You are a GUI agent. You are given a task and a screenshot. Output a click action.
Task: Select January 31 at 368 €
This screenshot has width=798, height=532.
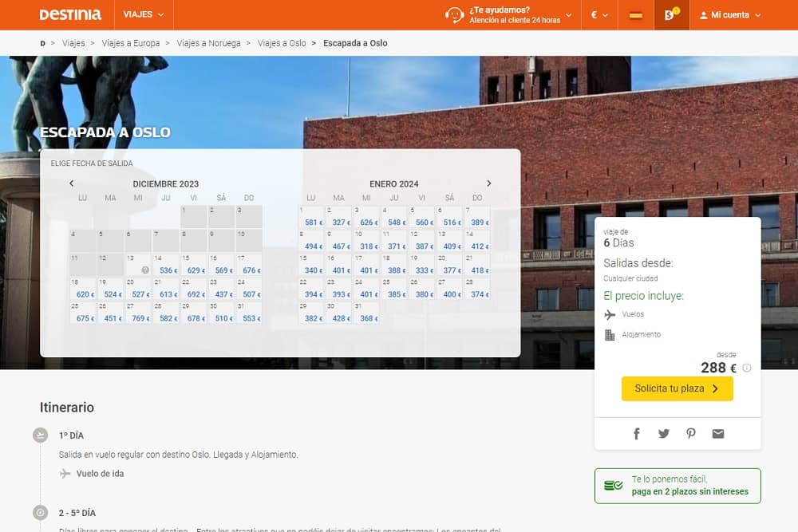366,313
